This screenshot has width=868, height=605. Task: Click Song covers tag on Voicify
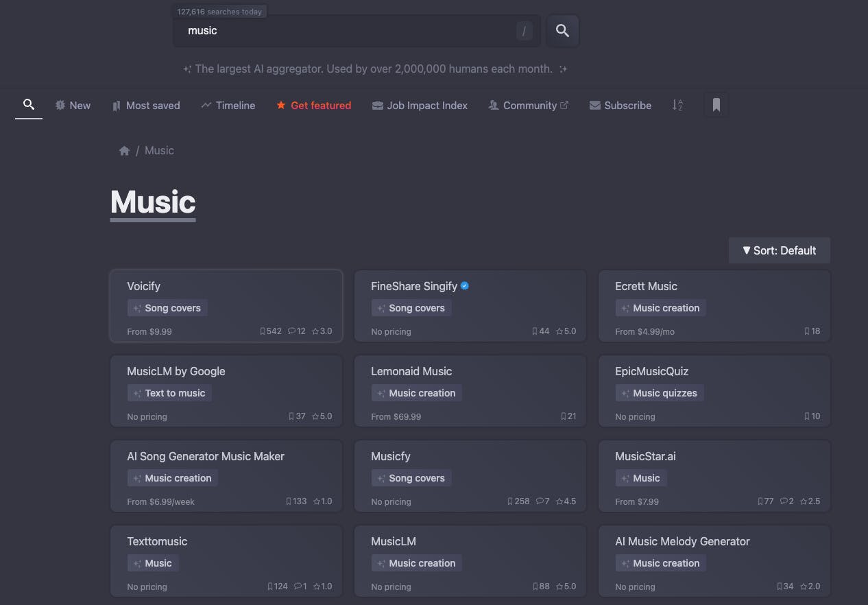tap(167, 308)
